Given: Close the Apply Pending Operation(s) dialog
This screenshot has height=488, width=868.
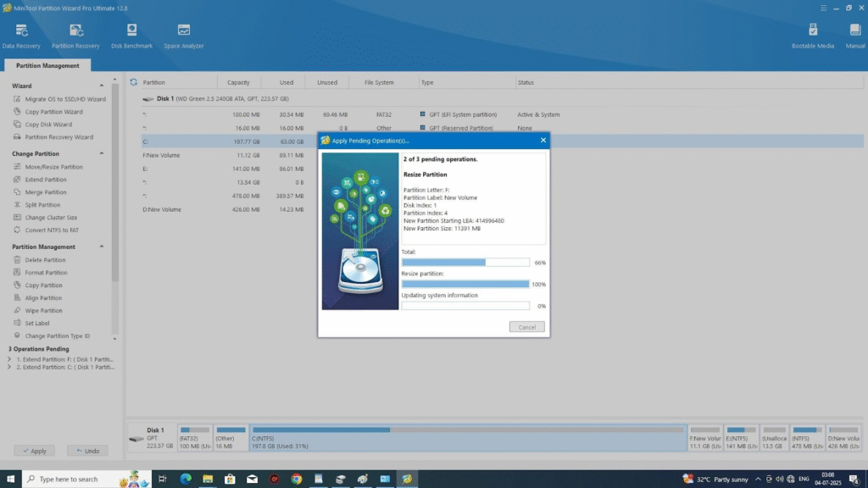Looking at the screenshot, I should [x=543, y=141].
